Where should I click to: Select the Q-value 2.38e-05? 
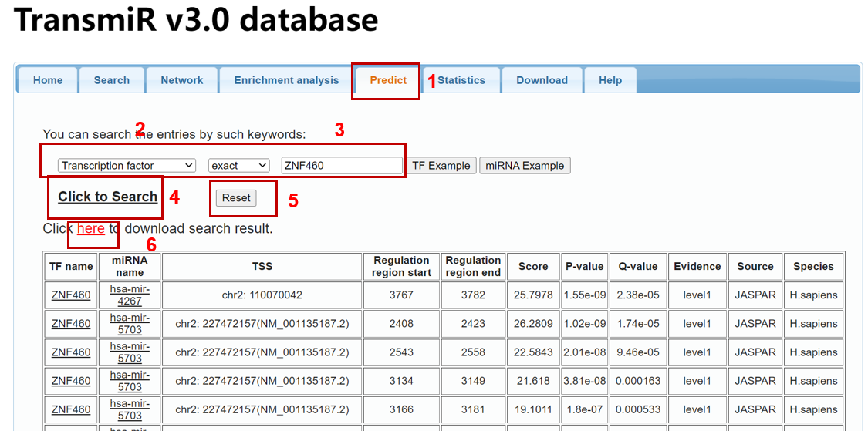pos(638,295)
